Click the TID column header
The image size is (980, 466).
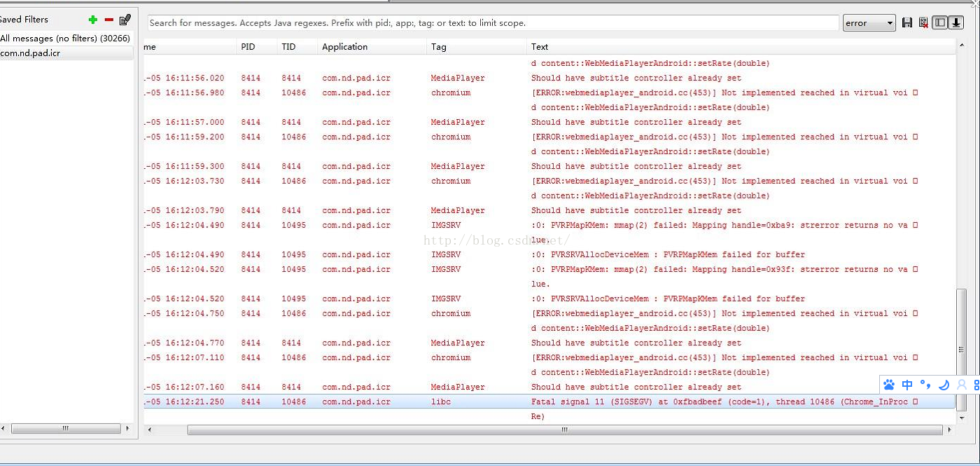(298, 47)
